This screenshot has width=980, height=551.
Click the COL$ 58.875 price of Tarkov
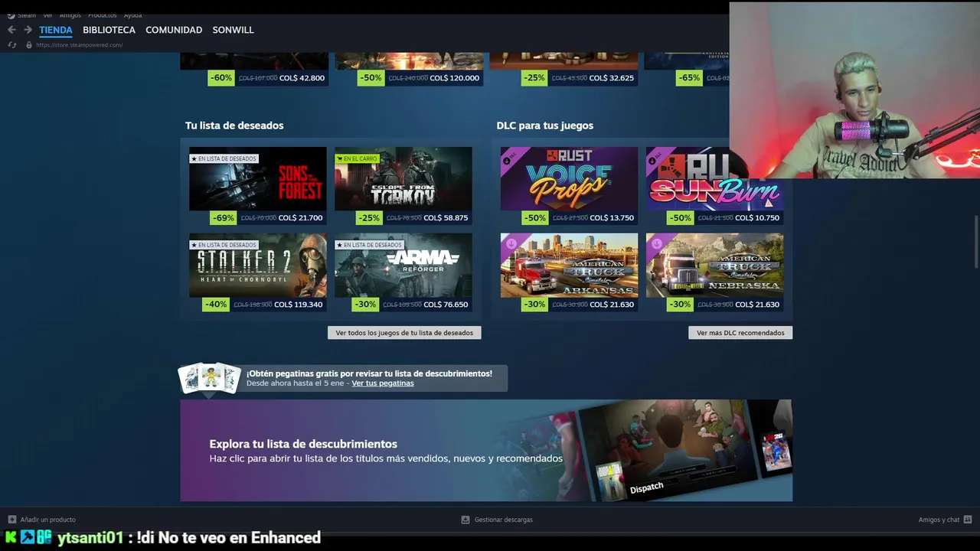pos(446,218)
